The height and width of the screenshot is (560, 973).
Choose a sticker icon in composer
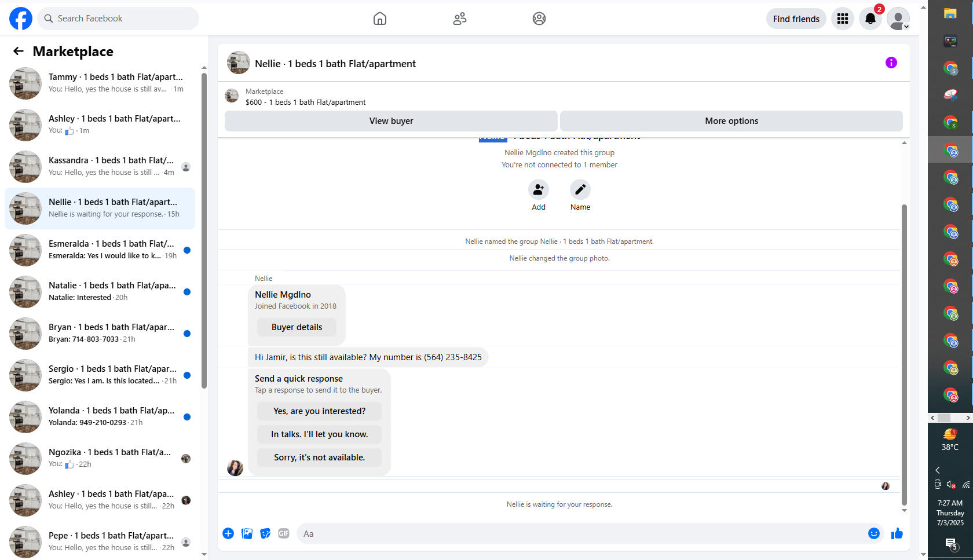tap(265, 533)
